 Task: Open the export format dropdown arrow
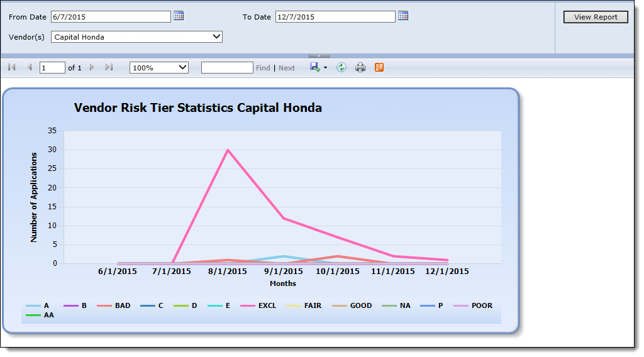tap(325, 68)
